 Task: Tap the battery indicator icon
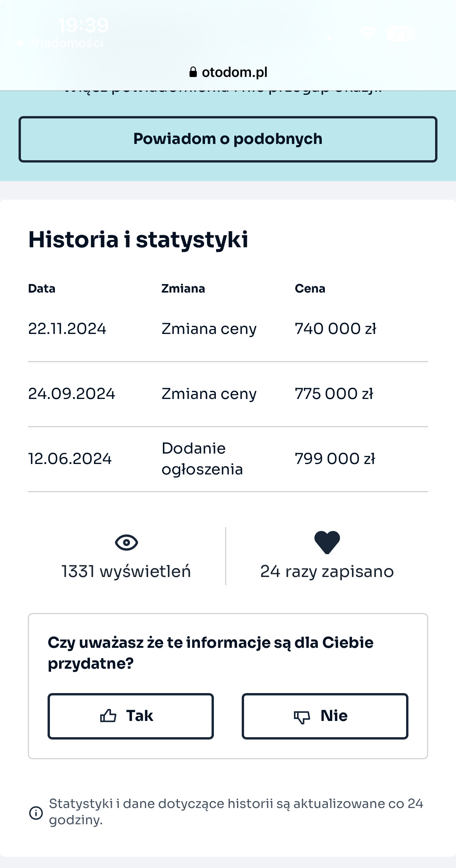400,34
